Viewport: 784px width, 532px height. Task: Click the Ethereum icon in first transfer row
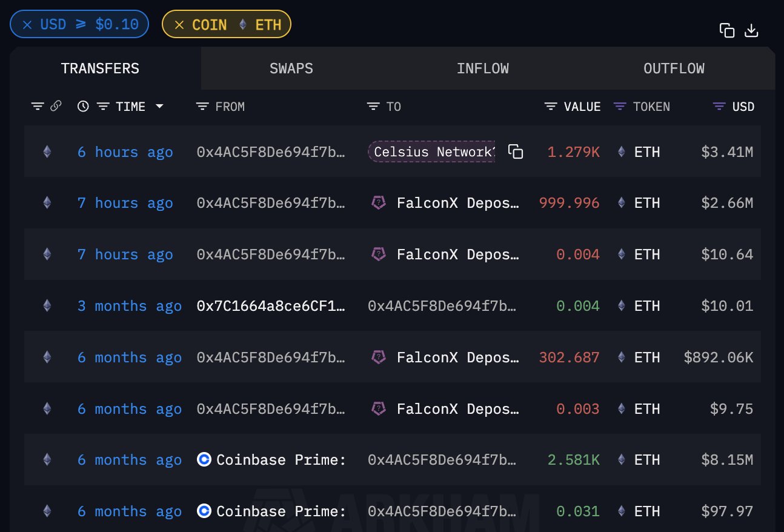47,152
